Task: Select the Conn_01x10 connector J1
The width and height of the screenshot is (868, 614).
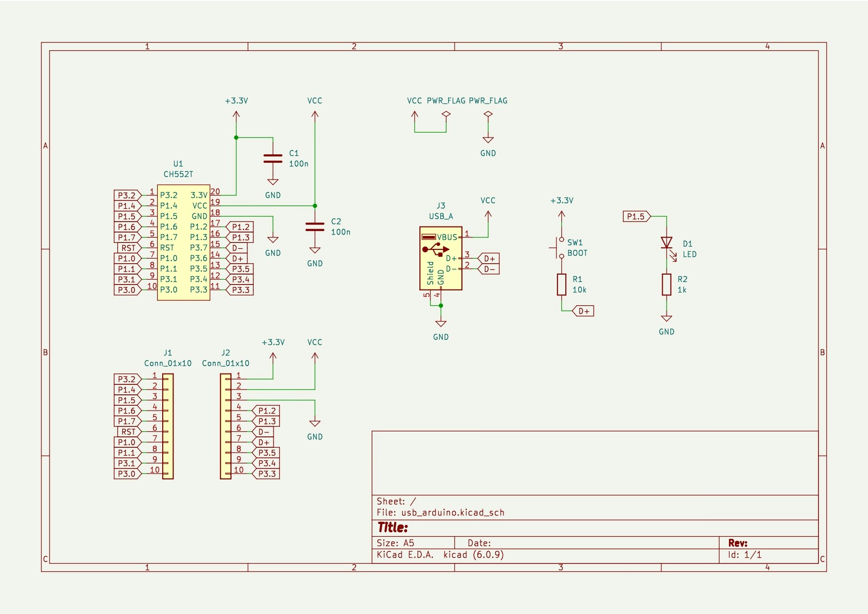Action: (x=168, y=426)
